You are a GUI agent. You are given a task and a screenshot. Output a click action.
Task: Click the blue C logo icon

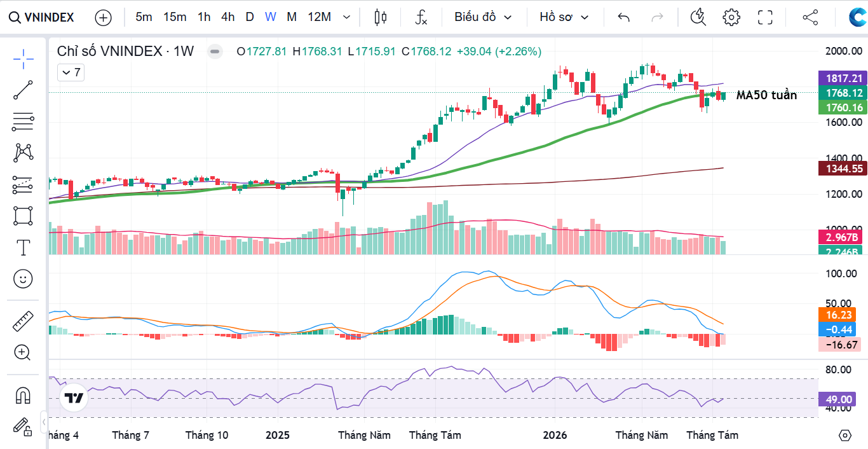point(858,17)
